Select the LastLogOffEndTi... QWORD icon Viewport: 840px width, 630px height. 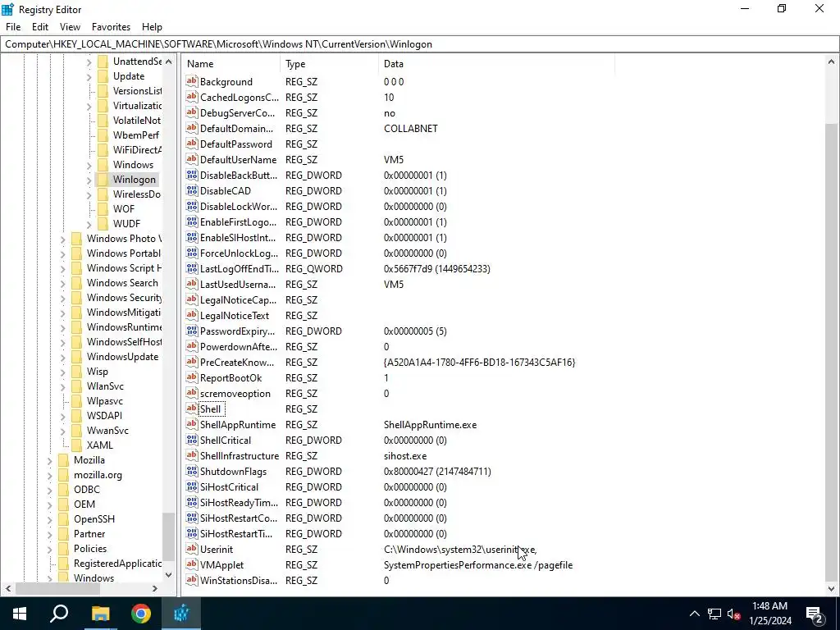(x=191, y=268)
